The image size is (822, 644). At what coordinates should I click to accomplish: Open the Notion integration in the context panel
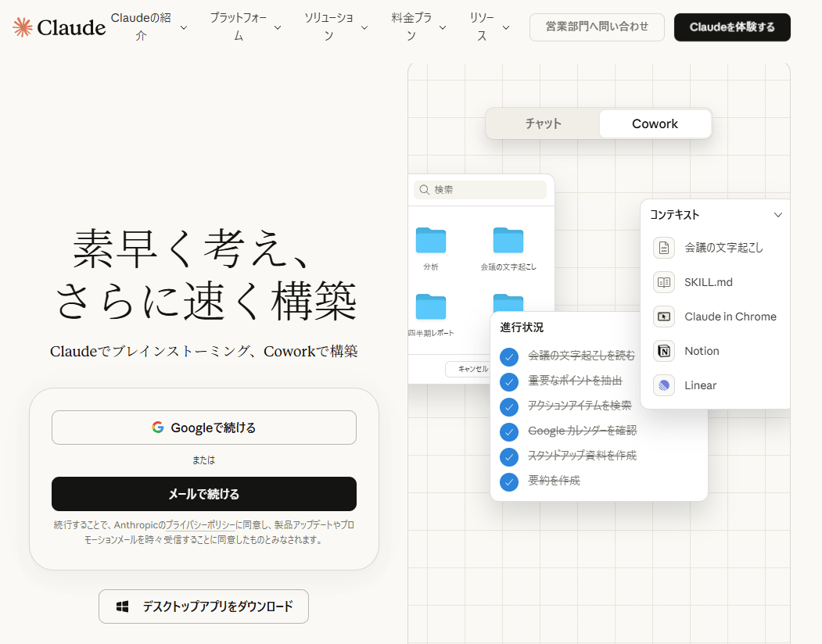point(663,350)
